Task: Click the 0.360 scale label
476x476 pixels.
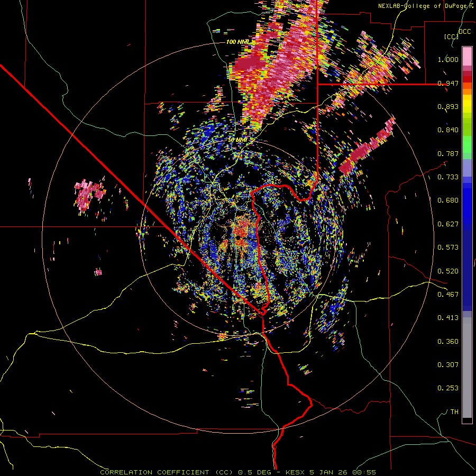Action: (448, 342)
